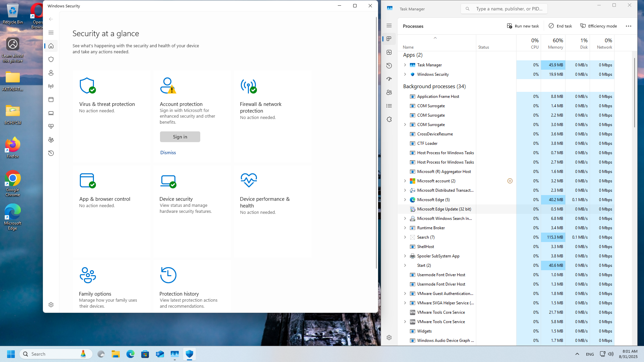Open Family options sidebar icon
Screen dimensions: 644x362
click(51, 140)
